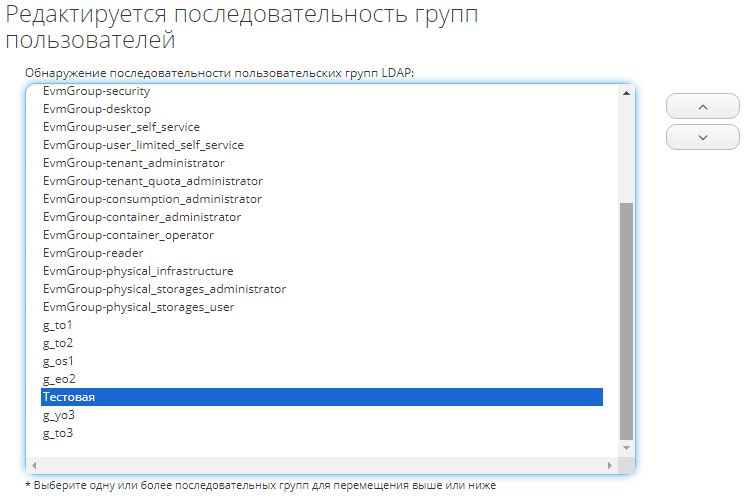
Task: Click the move up chevron button
Action: pos(702,107)
